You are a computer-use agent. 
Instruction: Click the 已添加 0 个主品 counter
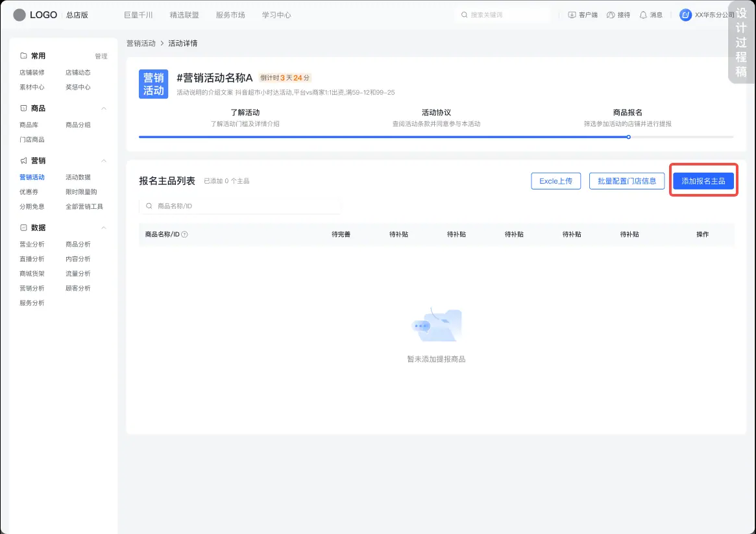[x=226, y=181]
